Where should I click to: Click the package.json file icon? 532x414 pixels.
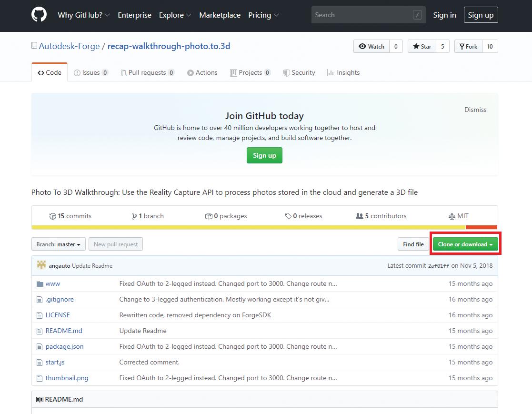tap(40, 347)
